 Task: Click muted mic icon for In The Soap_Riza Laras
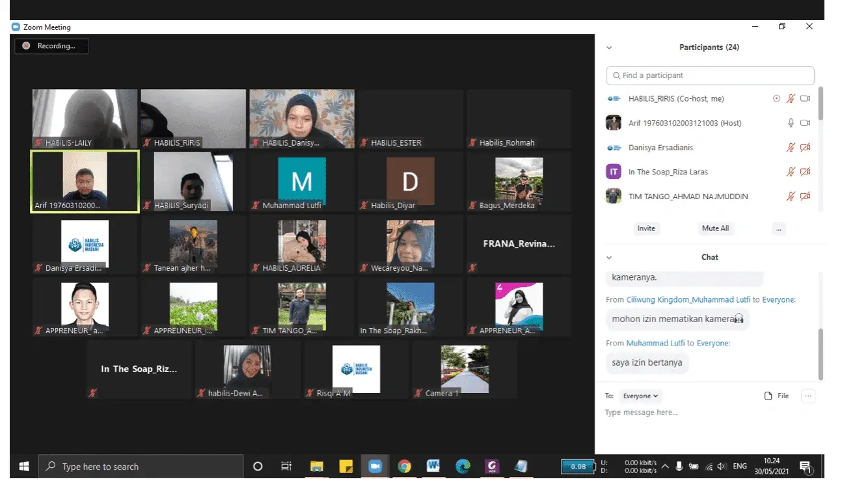(x=791, y=172)
